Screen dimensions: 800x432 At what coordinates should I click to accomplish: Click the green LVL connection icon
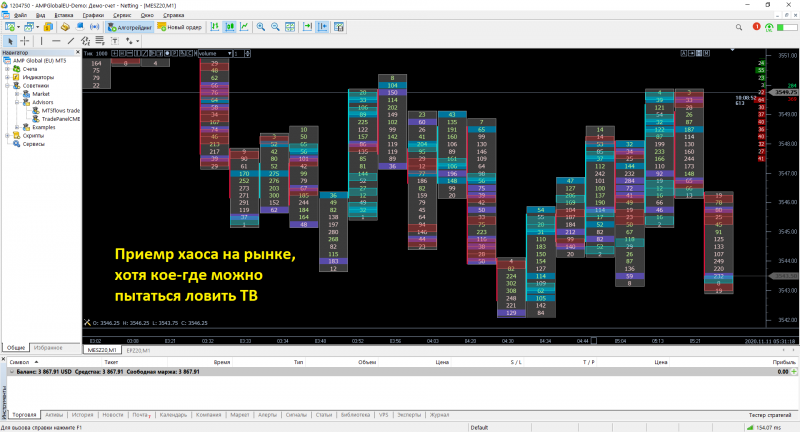(769, 27)
